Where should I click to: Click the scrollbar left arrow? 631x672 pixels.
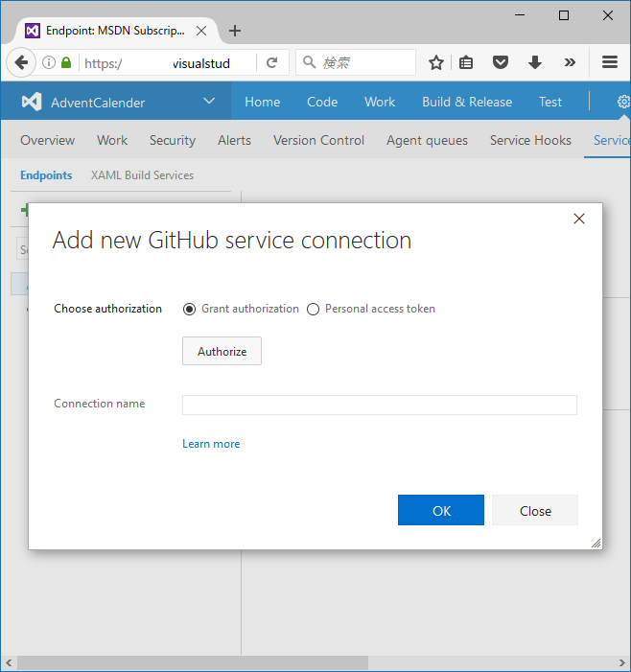pos(9,662)
